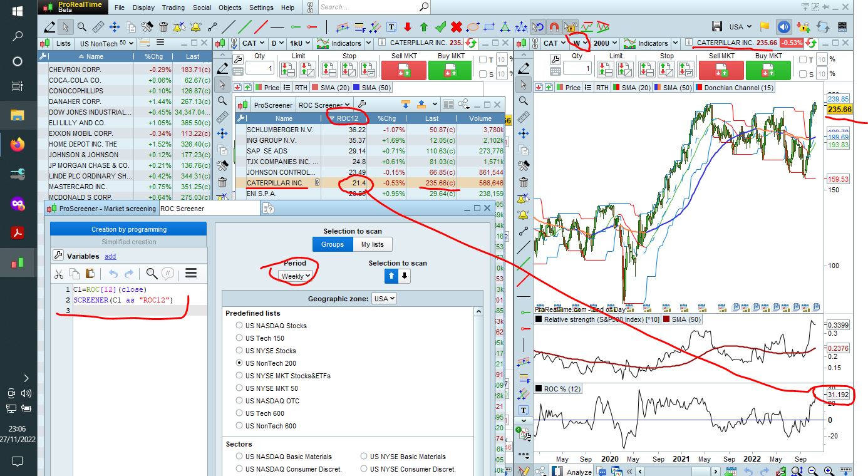Click the cut scissors icon in code editor
This screenshot has height=476, width=868.
tap(59, 273)
